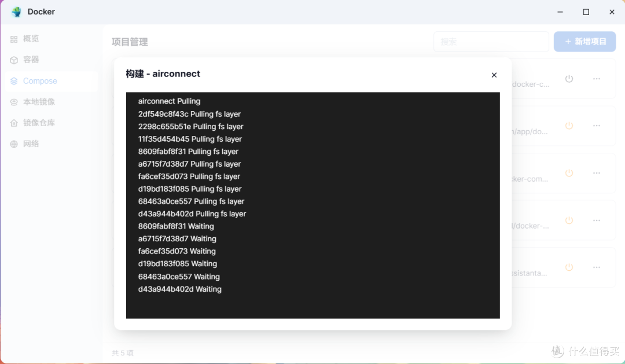The image size is (625, 364).
Task: Open the 容器 containers section
Action: tap(31, 60)
